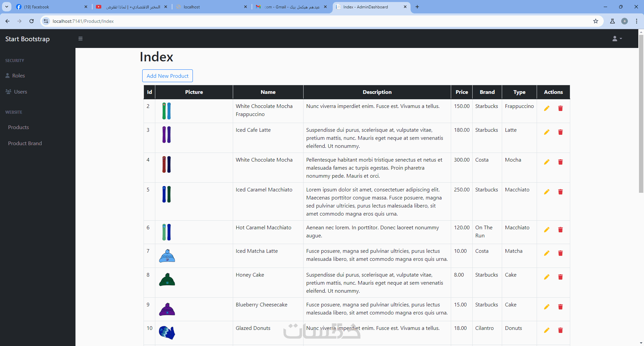This screenshot has width=644, height=346.
Task: Delete the Iced Cafe Latte product
Action: 560,132
